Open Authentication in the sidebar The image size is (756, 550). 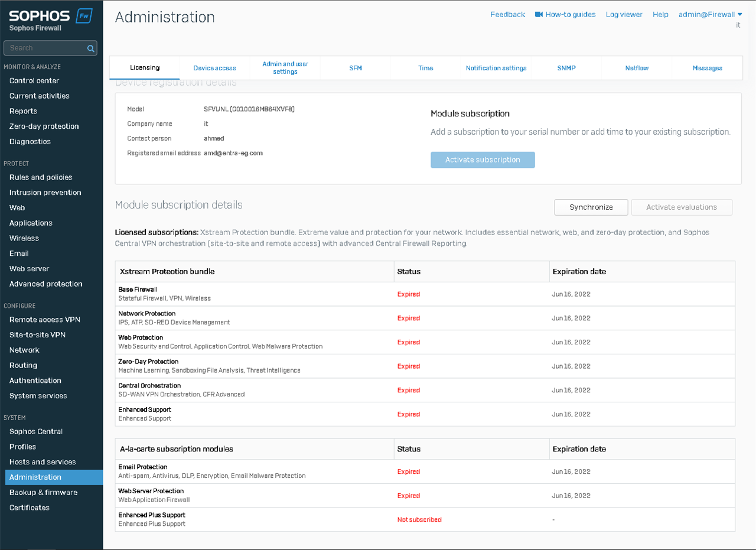(35, 381)
